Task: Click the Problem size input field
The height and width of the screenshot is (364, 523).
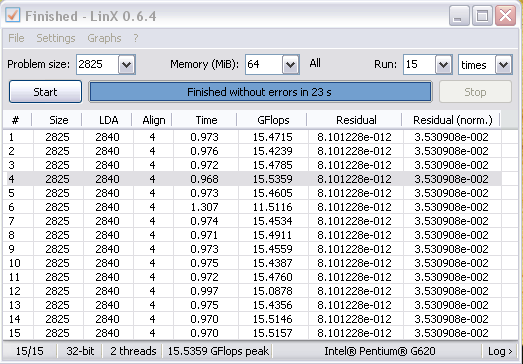Action: 97,64
